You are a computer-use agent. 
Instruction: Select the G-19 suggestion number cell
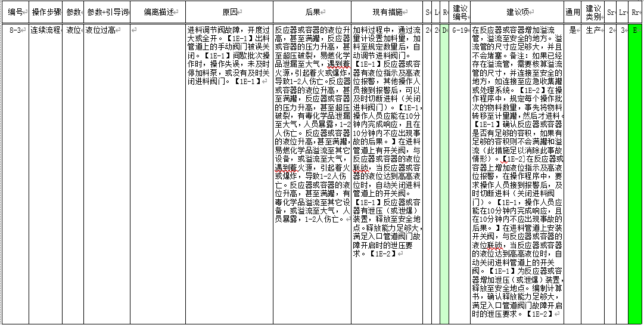459,174
